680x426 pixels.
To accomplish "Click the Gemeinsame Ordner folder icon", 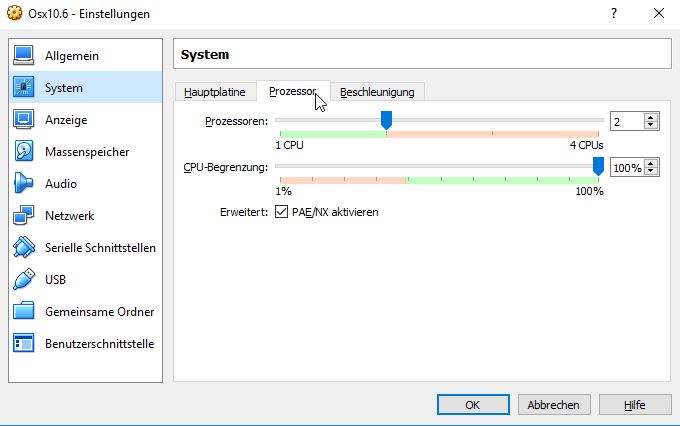I will click(23, 311).
